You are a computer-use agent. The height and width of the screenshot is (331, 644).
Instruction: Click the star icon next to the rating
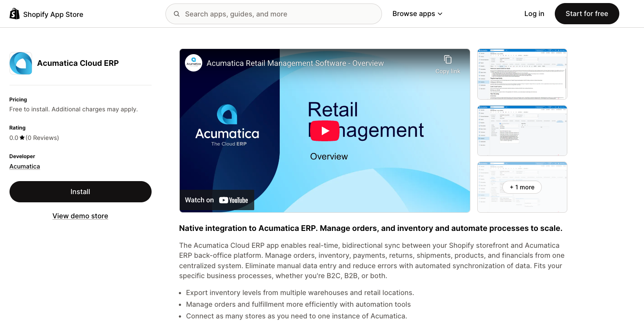coord(23,137)
